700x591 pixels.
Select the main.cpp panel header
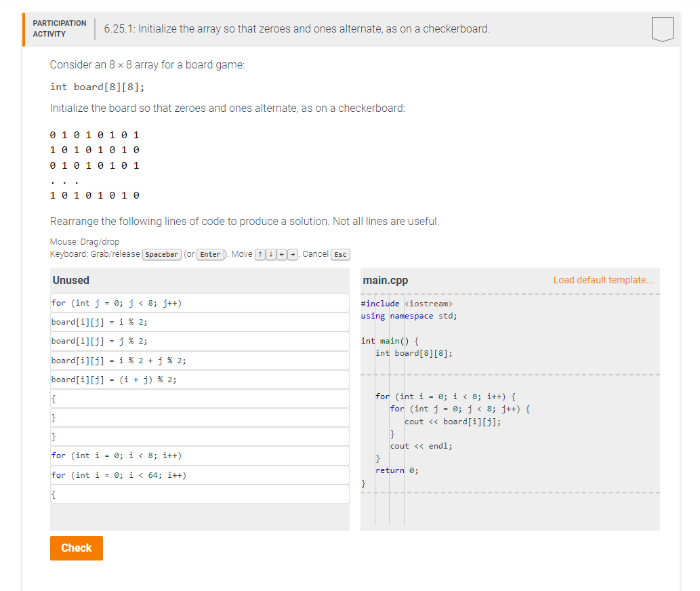click(x=381, y=279)
